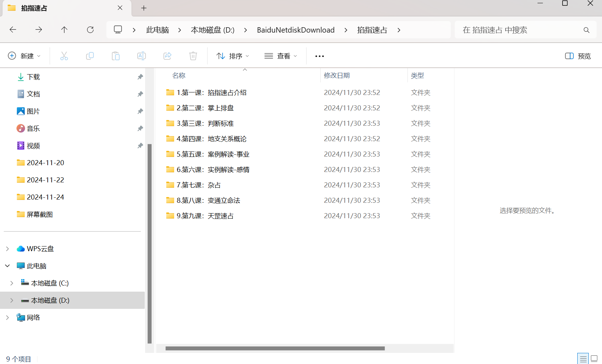The width and height of the screenshot is (602, 364).
Task: Open the 排序 sort dropdown
Action: [233, 56]
